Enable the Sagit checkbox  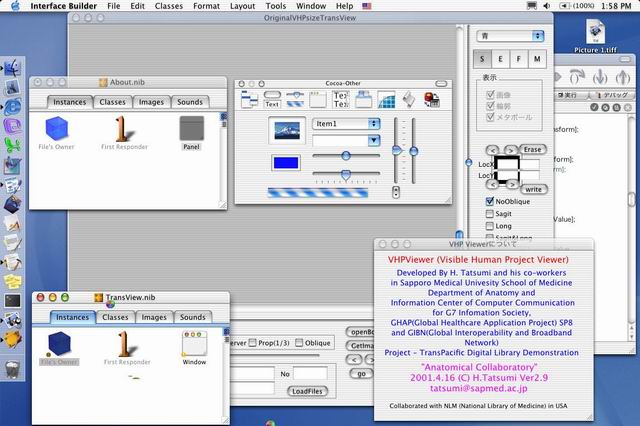coord(490,213)
